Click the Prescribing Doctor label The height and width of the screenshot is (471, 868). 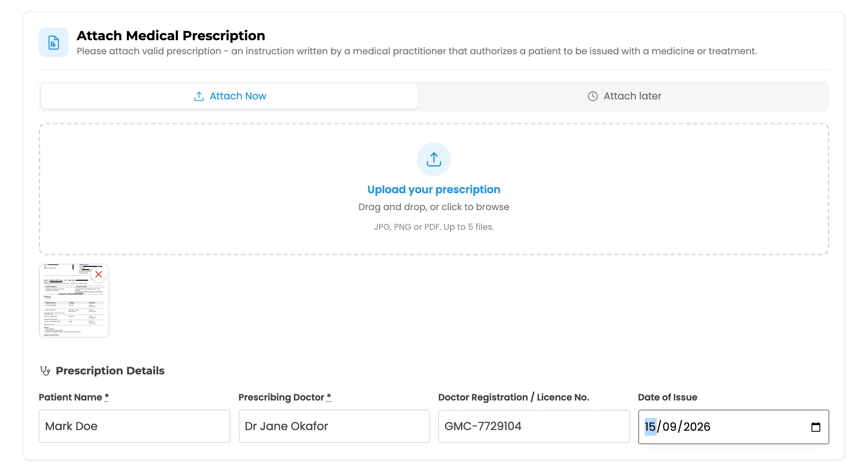pos(285,397)
